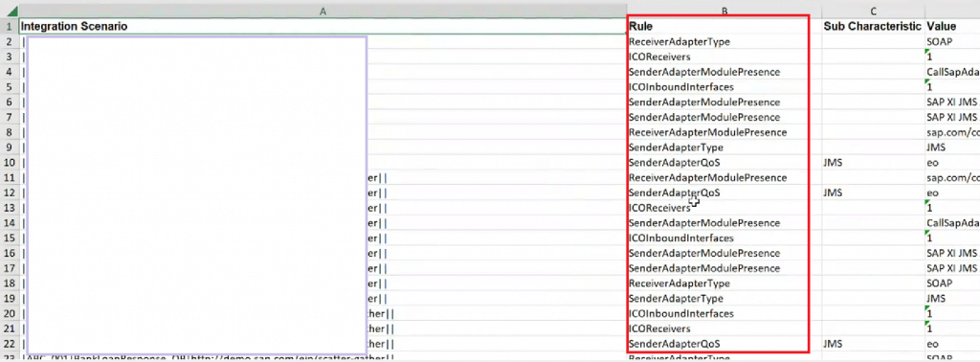Image resolution: width=980 pixels, height=362 pixels.
Task: Click 'ICOInboundInterfaces' in row 20
Action: coord(681,313)
